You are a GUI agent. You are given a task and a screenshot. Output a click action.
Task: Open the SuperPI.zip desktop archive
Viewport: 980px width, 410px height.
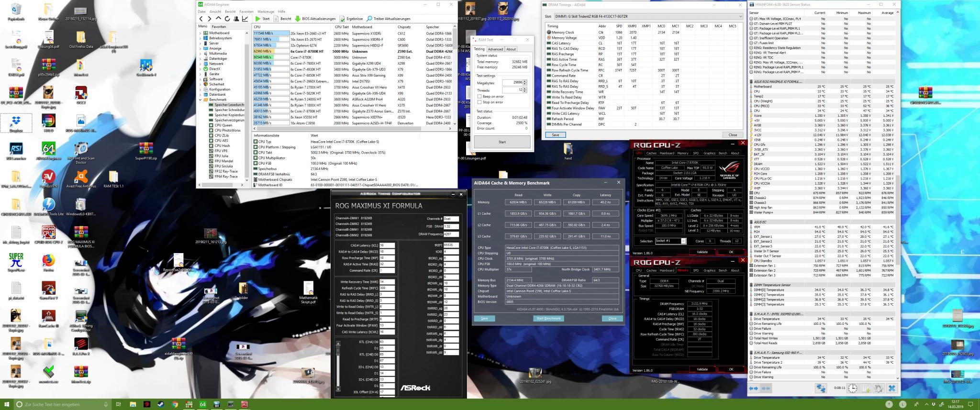point(146,151)
